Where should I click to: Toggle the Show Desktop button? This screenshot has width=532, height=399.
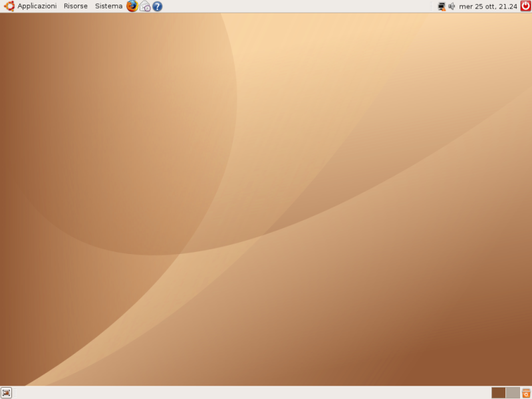click(7, 393)
